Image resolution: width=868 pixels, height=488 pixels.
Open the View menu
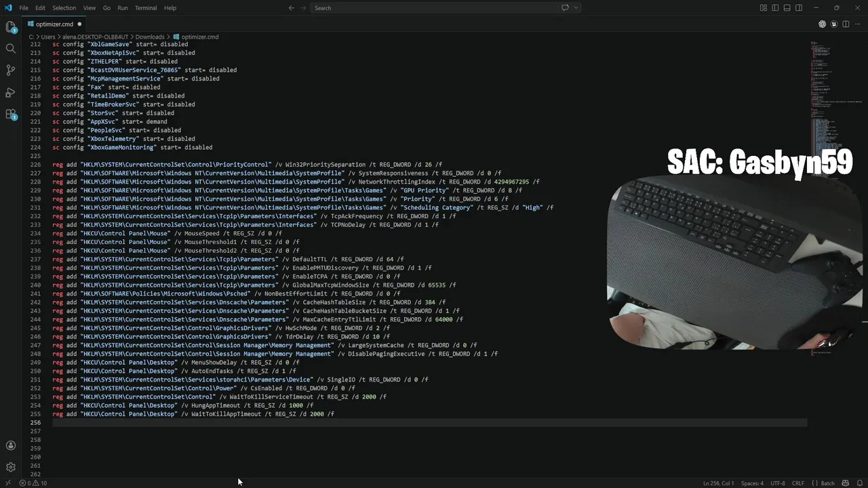click(x=89, y=7)
